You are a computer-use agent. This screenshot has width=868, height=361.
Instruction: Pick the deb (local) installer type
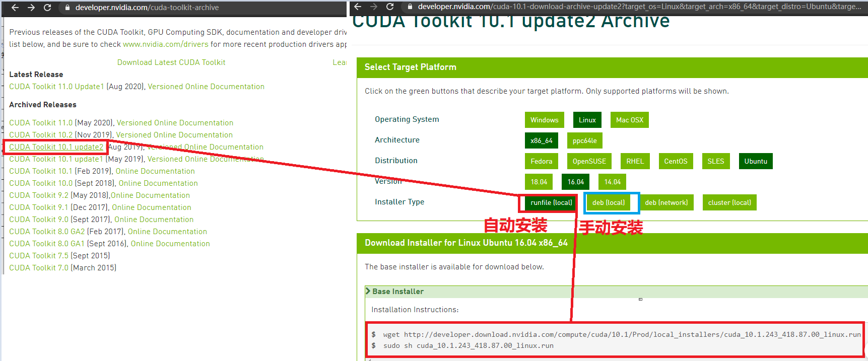(x=608, y=202)
